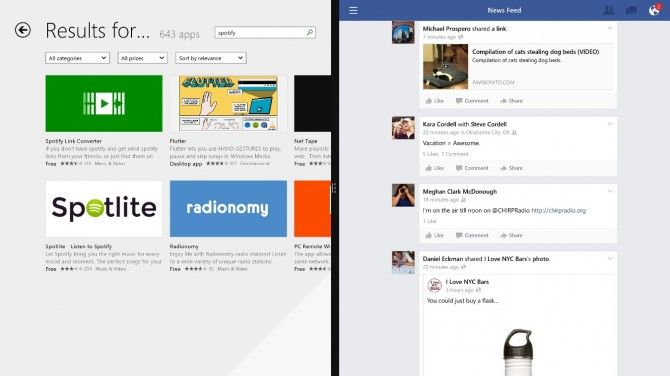Expand options arrow on Kara Cordell's post

[x=610, y=124]
